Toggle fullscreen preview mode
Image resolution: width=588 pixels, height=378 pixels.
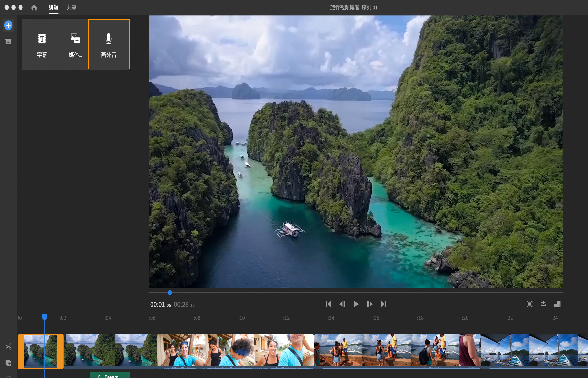click(x=530, y=304)
